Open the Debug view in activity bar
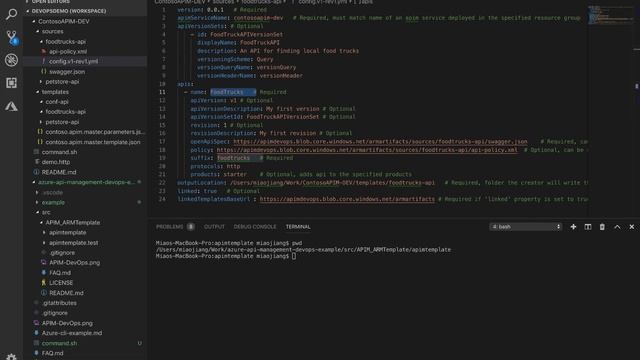Image resolution: width=640 pixels, height=360 pixels. (x=11, y=60)
